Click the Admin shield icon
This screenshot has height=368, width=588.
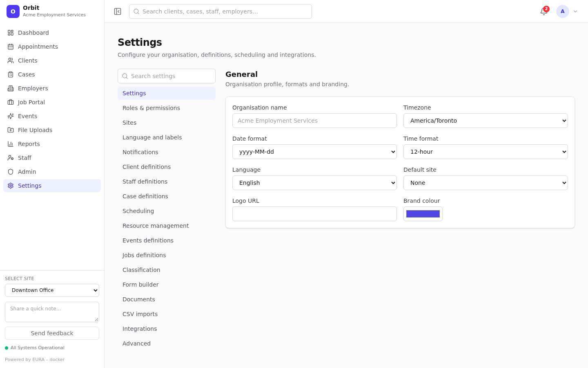coord(11,172)
